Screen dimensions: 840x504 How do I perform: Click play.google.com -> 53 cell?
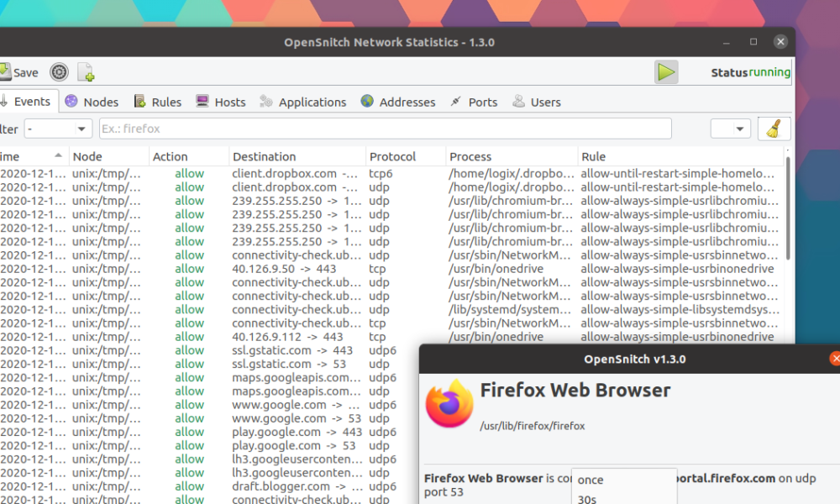(x=293, y=445)
